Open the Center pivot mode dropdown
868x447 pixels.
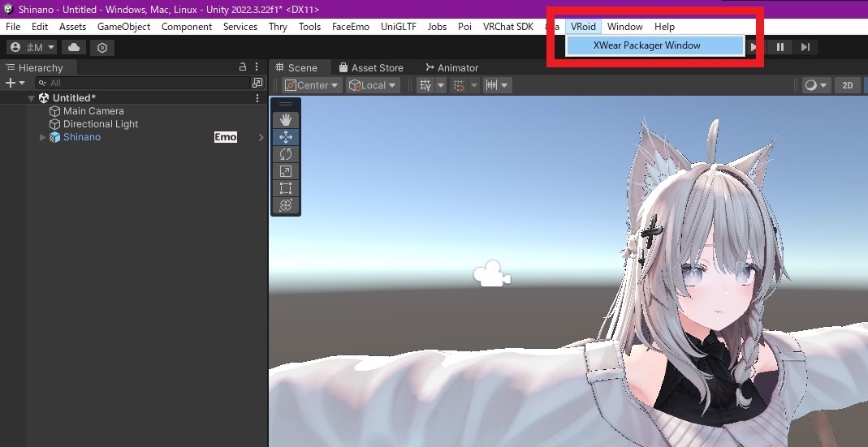click(313, 85)
